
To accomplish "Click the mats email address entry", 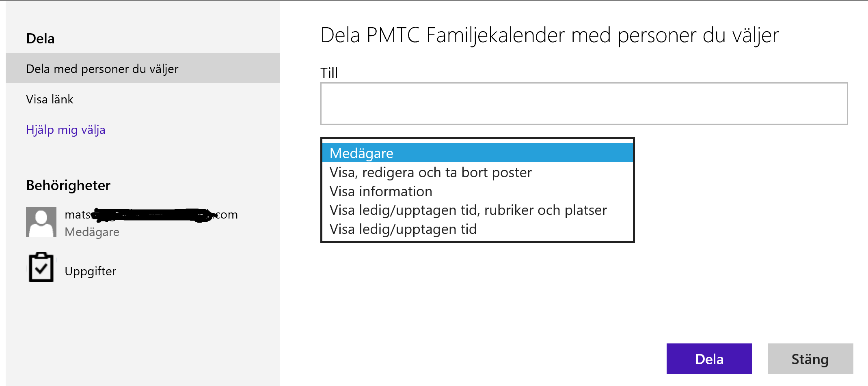I will pos(151,214).
